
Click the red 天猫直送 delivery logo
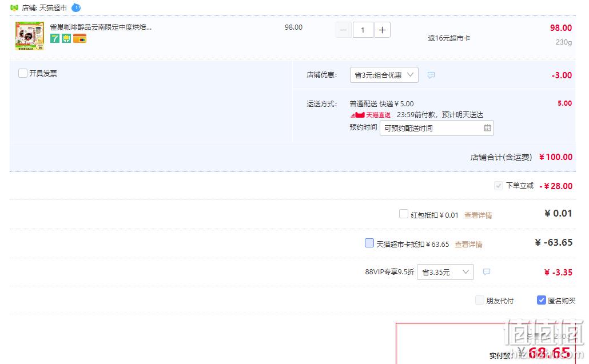coord(371,115)
